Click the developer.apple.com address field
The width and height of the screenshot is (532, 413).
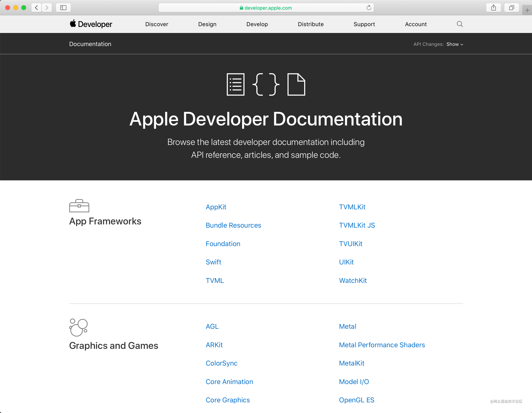pos(266,8)
